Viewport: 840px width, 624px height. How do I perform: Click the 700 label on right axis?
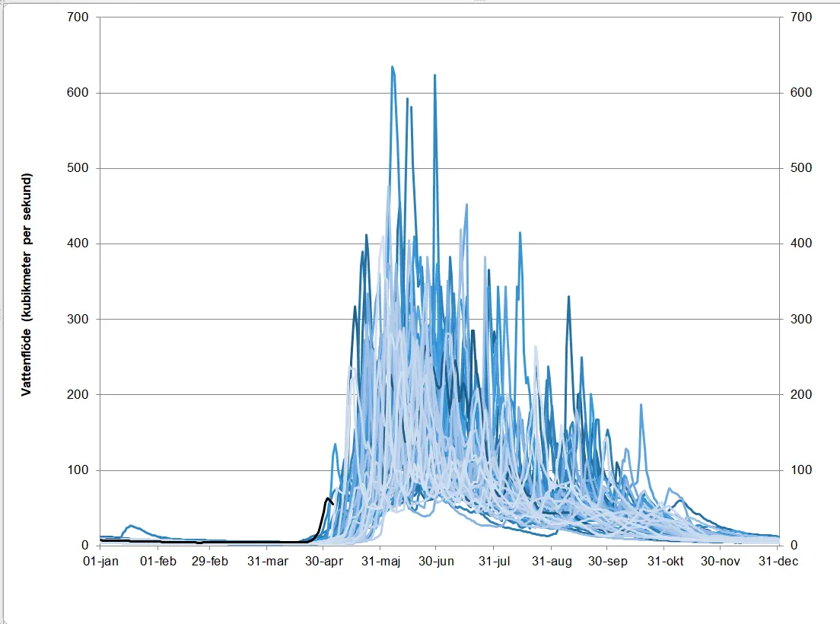pyautogui.click(x=801, y=18)
